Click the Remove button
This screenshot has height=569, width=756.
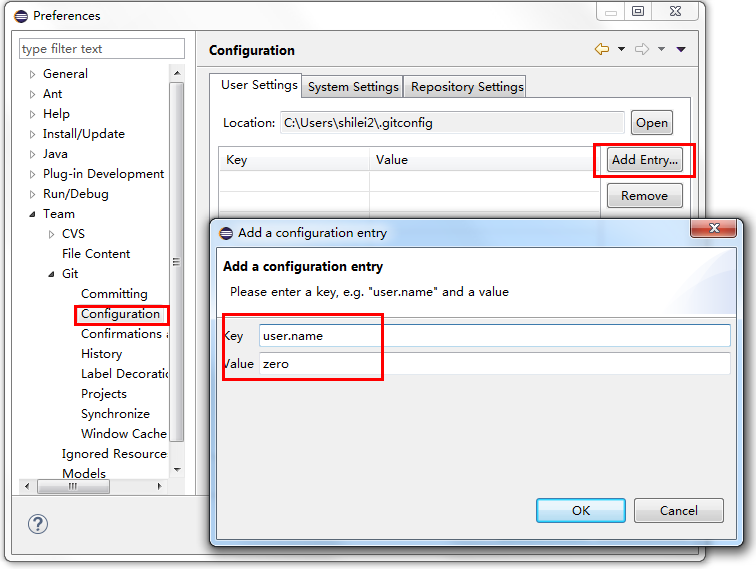pos(645,196)
